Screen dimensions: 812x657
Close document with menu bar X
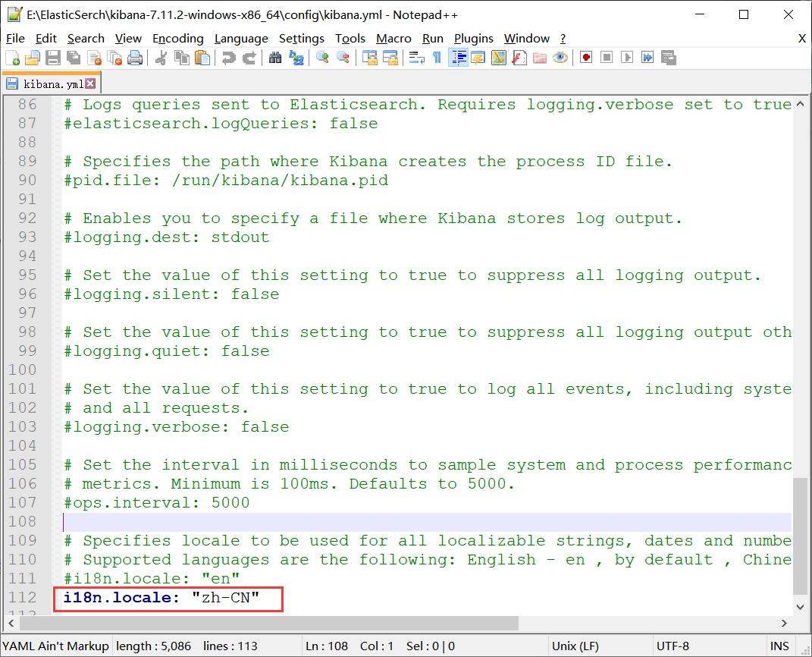(x=801, y=39)
